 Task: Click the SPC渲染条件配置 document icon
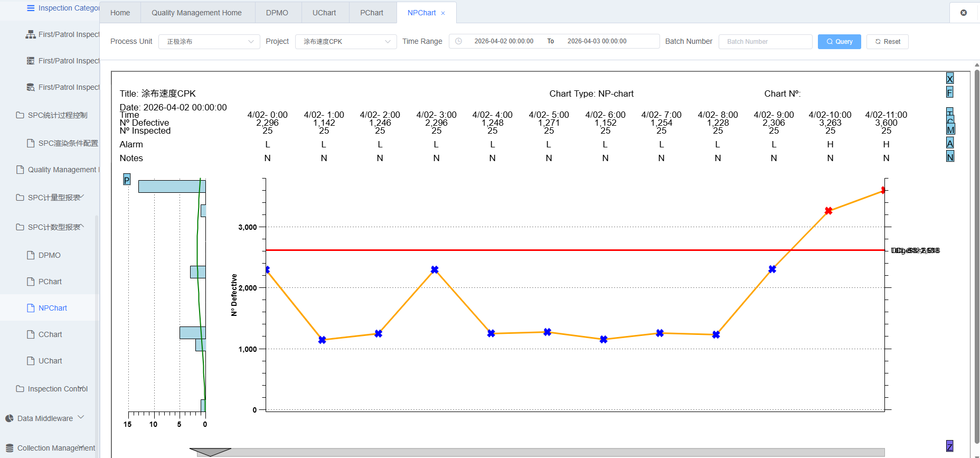coord(31,143)
